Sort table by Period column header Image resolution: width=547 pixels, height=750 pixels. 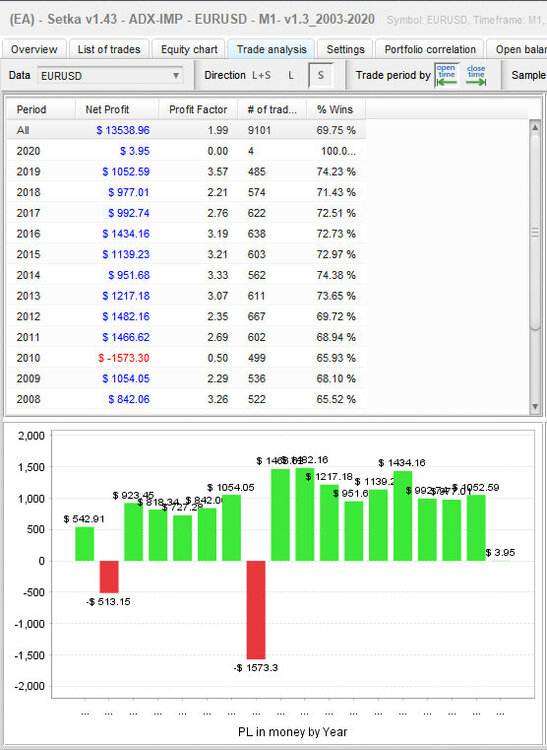[x=41, y=110]
